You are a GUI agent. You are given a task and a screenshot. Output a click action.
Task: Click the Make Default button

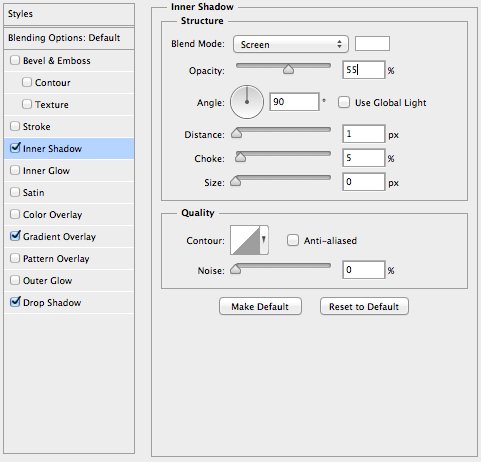tap(260, 306)
